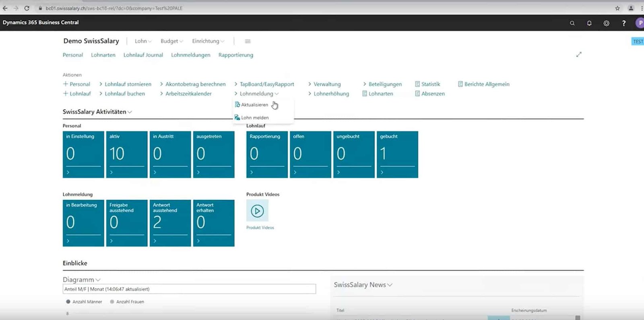The height and width of the screenshot is (320, 644).
Task: Expand the Beteiligungen action group
Action: pyautogui.click(x=382, y=84)
